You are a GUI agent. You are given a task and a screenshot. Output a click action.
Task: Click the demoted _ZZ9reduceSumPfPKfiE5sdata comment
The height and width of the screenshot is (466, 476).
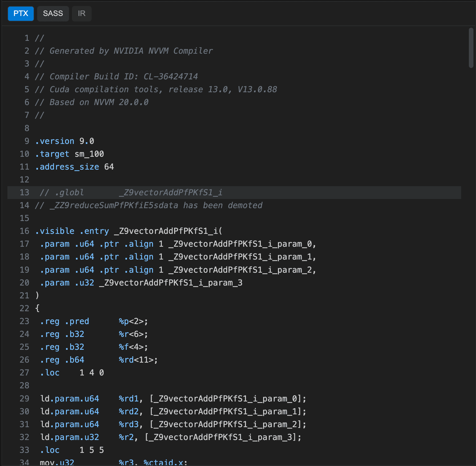(x=148, y=205)
